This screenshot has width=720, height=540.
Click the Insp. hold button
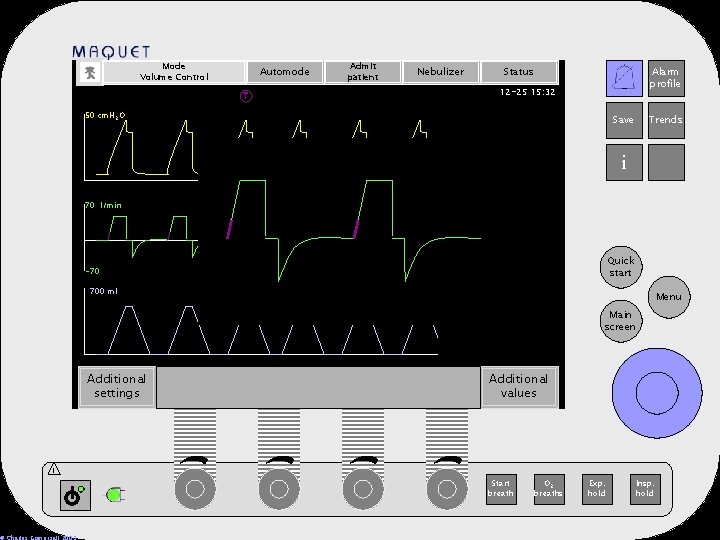[645, 489]
